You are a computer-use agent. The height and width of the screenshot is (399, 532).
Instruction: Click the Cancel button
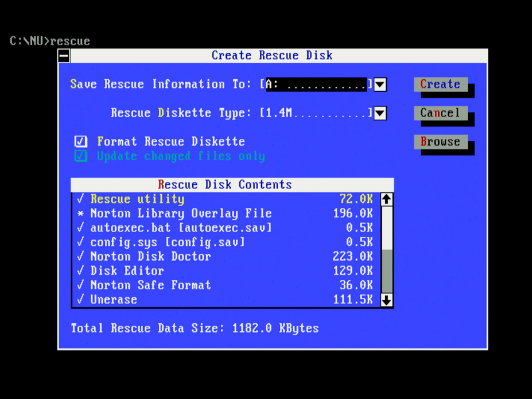[441, 113]
